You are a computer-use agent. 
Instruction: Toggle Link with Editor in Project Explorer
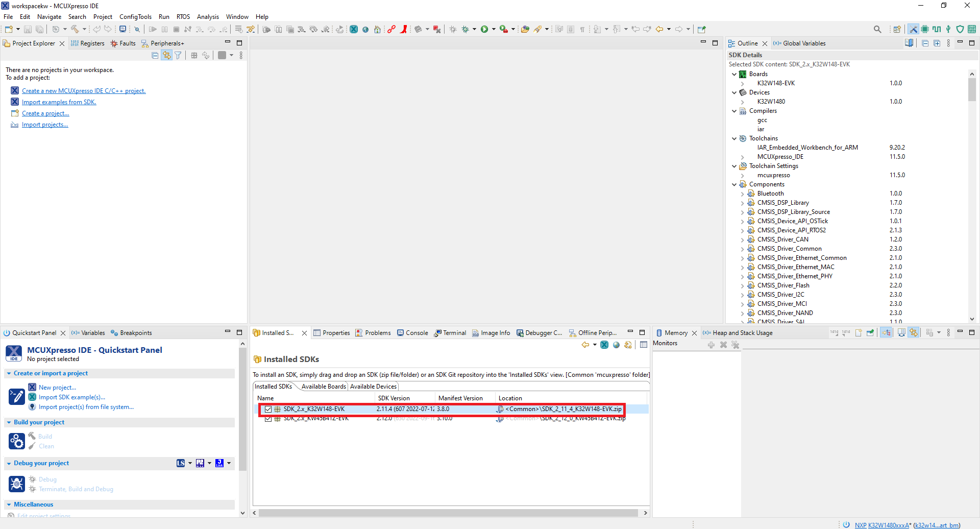[167, 55]
